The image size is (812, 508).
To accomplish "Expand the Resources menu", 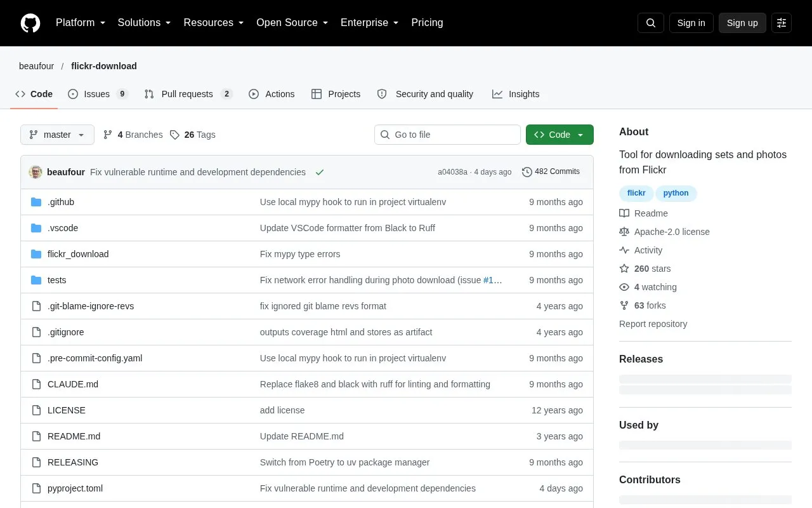I will point(214,23).
